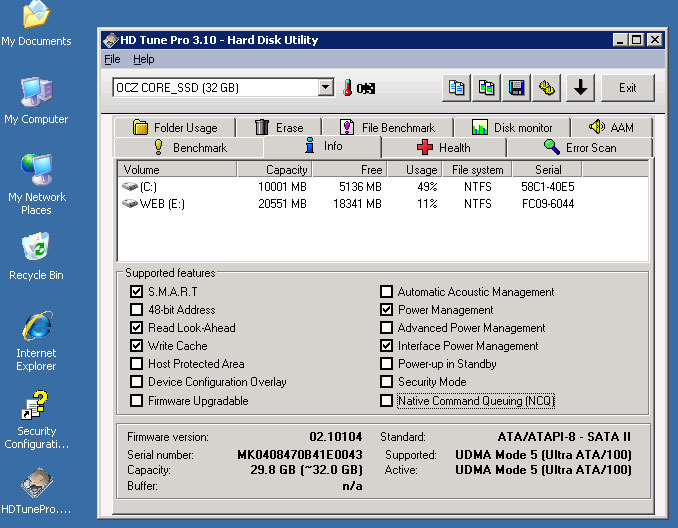Click the down arrow minimize-to-tray icon
This screenshot has width=678, height=528.
pyautogui.click(x=580, y=88)
